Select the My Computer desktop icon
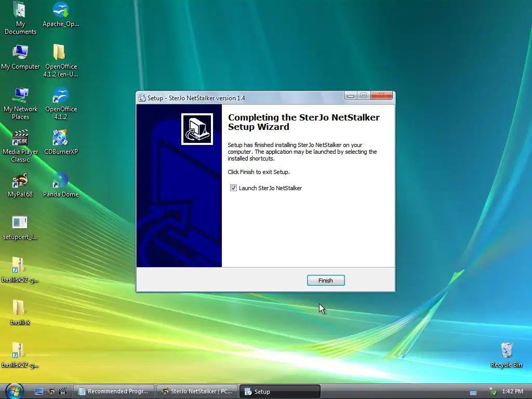The height and width of the screenshot is (399, 532). point(20,57)
